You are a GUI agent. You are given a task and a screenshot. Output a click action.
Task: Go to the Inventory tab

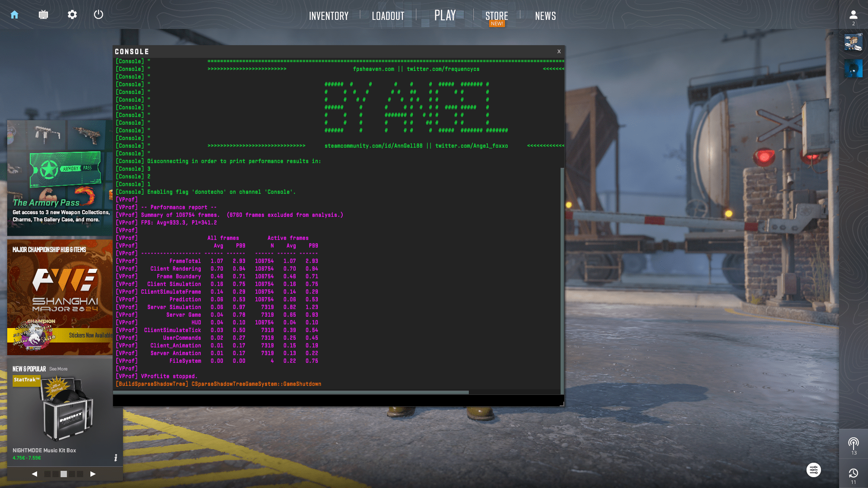tap(329, 16)
